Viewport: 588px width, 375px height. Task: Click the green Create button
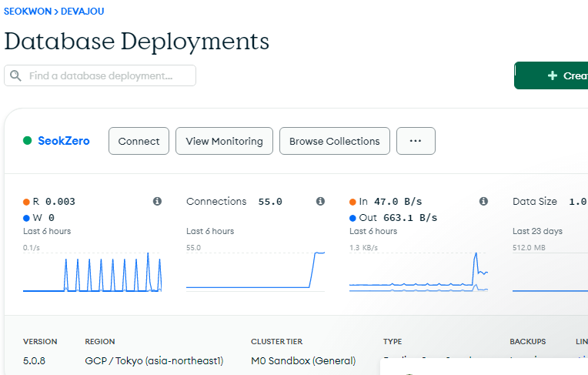[551, 75]
